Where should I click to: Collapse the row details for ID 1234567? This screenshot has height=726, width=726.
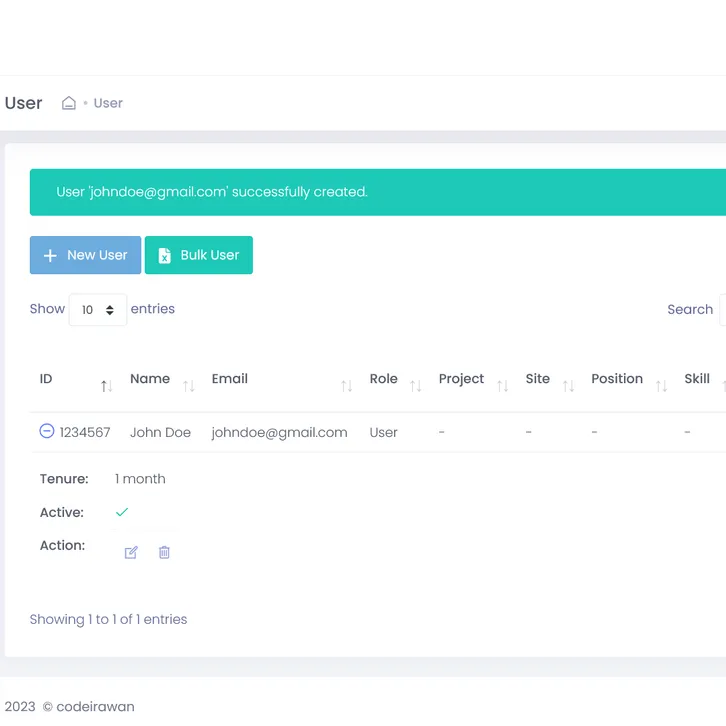(46, 431)
